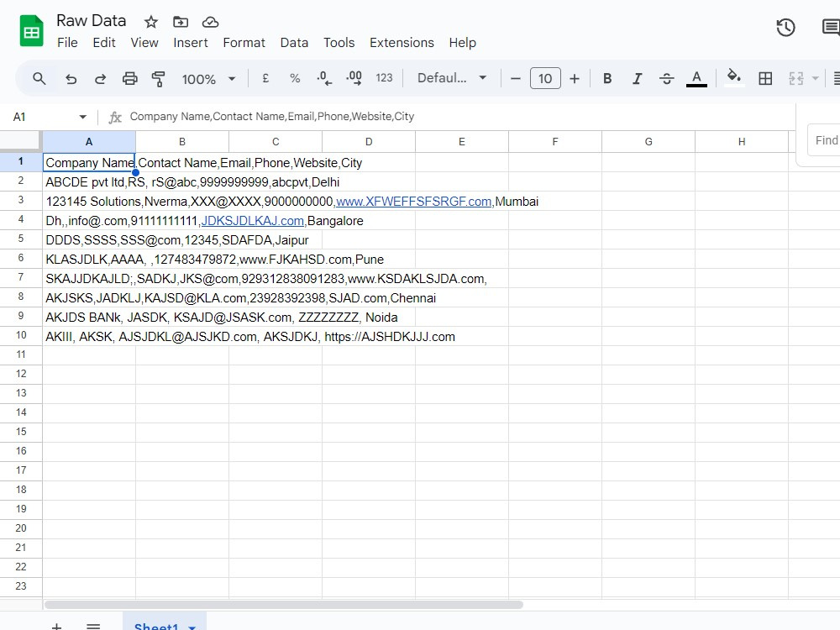The height and width of the screenshot is (630, 840).
Task: Open JDKSJDLKAJ.com link in row 4
Action: click(252, 221)
